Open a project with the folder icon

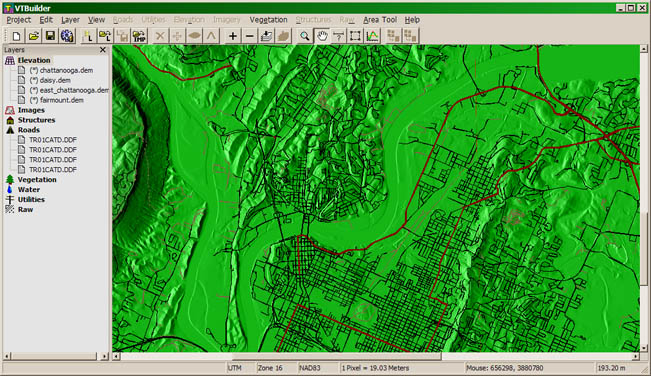(33, 36)
